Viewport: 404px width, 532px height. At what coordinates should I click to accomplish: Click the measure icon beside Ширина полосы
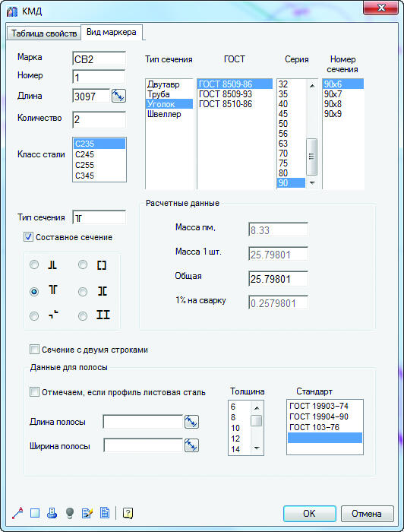point(191,445)
